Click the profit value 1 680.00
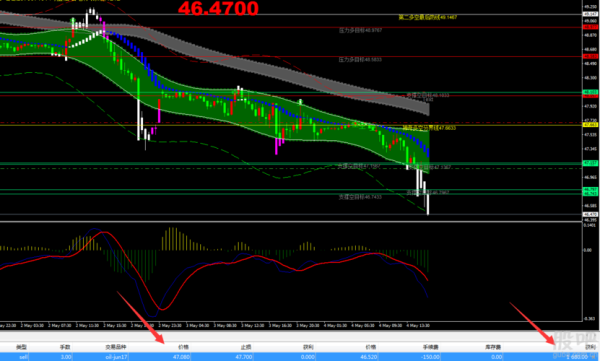 point(577,357)
